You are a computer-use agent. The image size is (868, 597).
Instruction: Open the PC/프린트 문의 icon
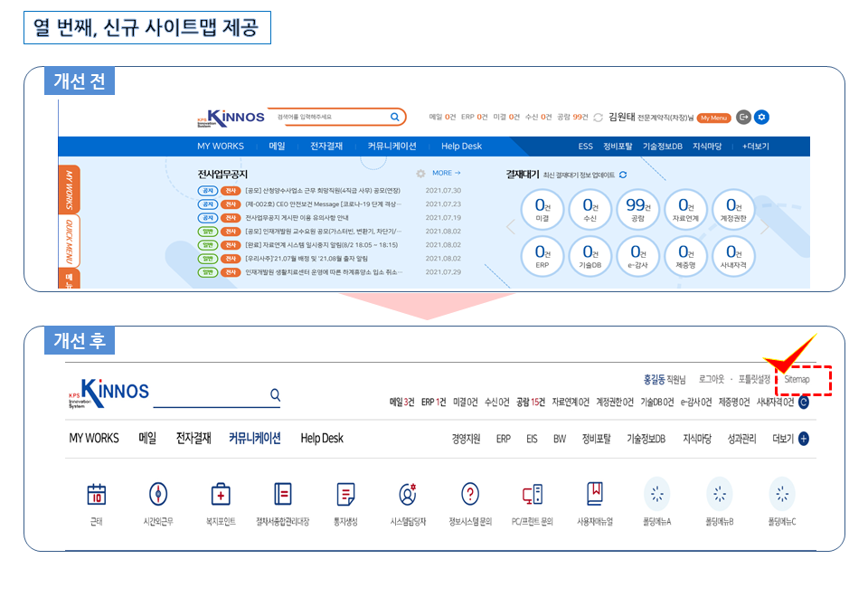pos(533,494)
